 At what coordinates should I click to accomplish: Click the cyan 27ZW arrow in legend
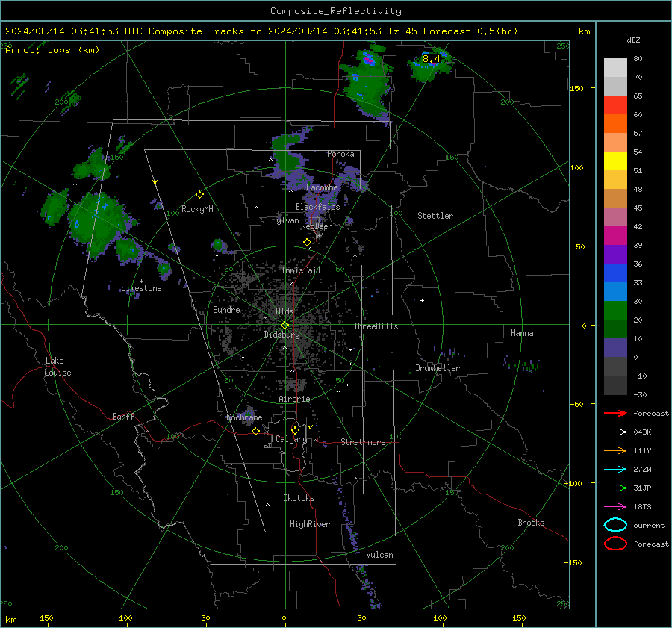[615, 470]
